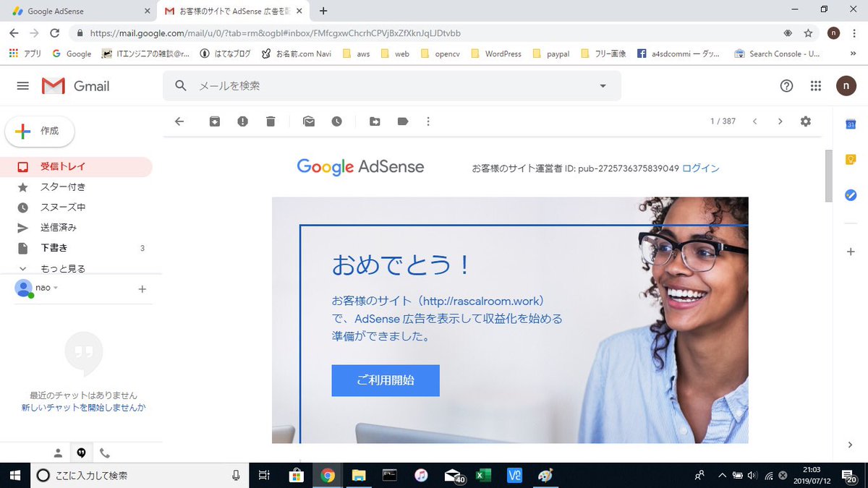868x488 pixels.
Task: Delete this email with trash icon
Action: click(271, 121)
